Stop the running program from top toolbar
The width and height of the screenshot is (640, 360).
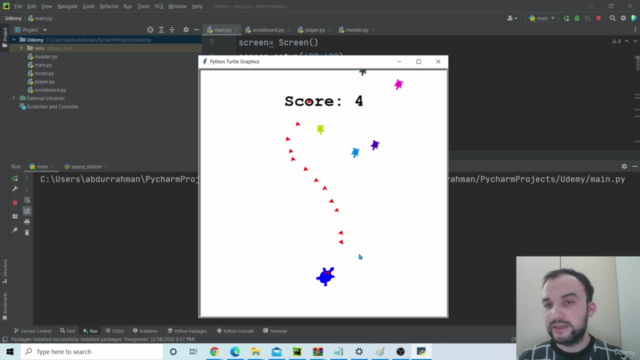[x=598, y=18]
